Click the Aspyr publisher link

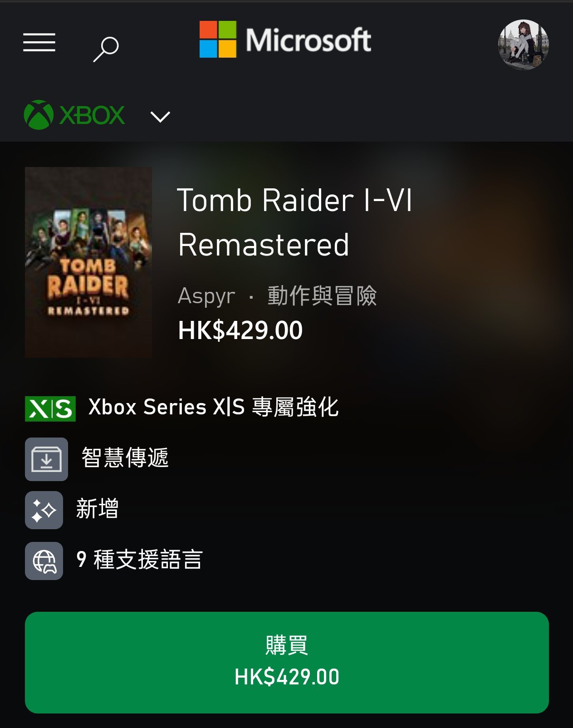point(206,296)
